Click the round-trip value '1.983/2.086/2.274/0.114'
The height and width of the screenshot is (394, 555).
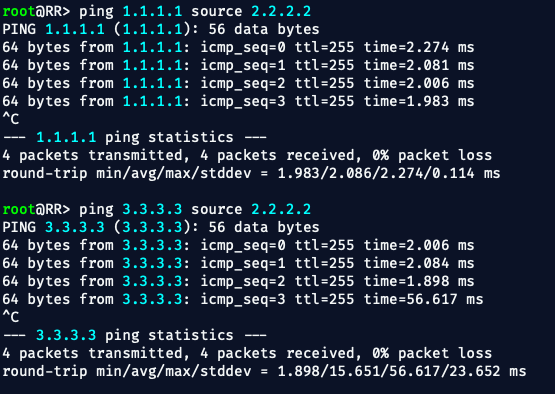coord(376,173)
